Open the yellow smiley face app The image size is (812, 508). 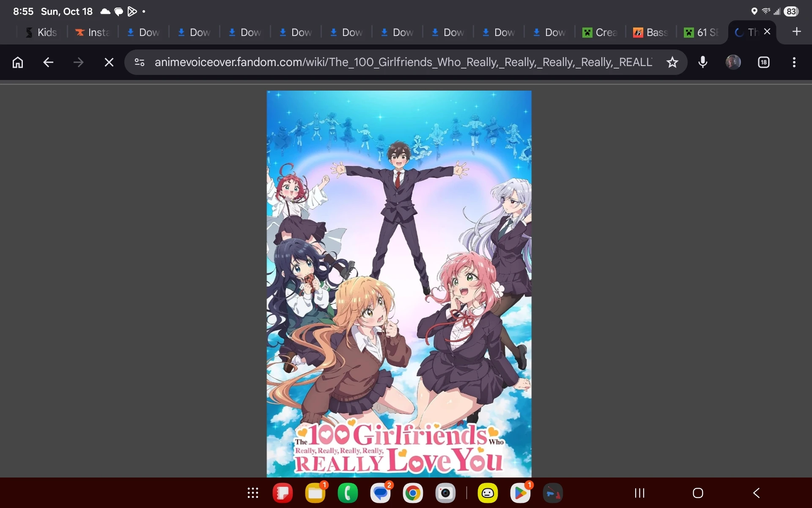[488, 493]
